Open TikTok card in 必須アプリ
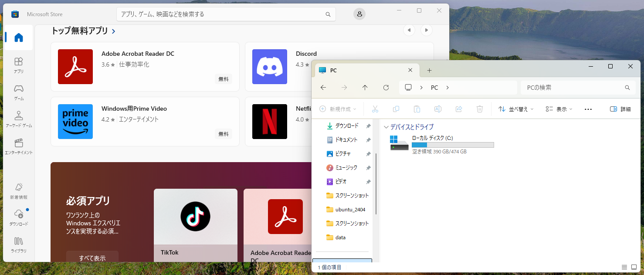 [x=196, y=225]
